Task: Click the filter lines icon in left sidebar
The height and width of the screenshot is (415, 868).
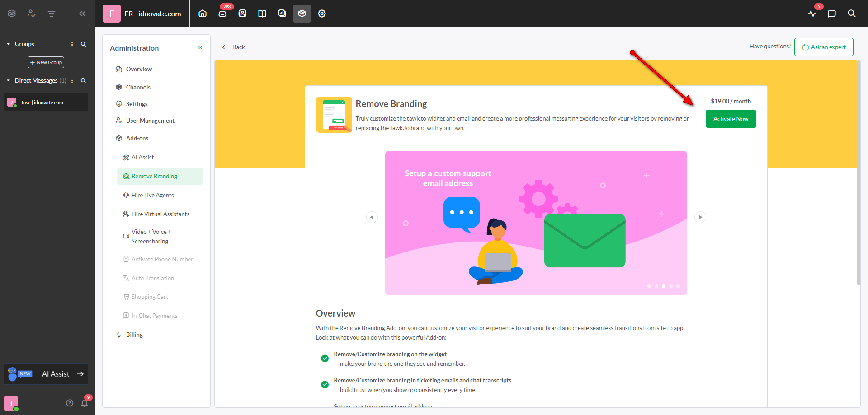Action: [52, 14]
